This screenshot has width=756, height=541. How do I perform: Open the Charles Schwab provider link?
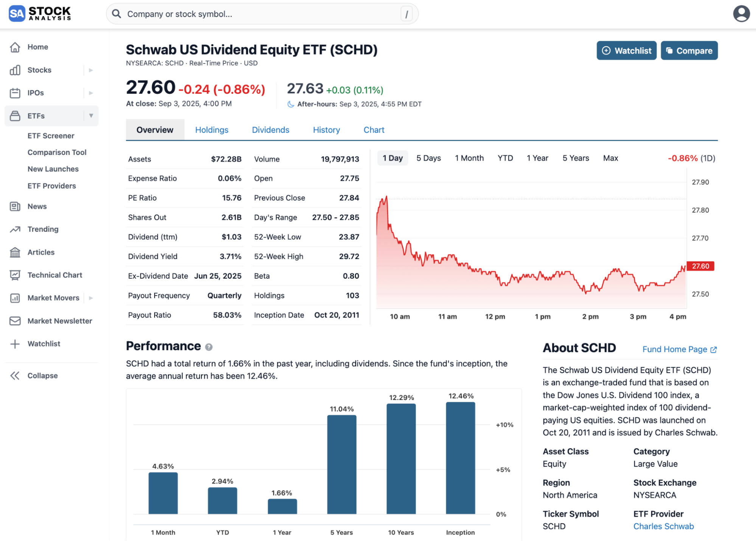pyautogui.click(x=663, y=526)
